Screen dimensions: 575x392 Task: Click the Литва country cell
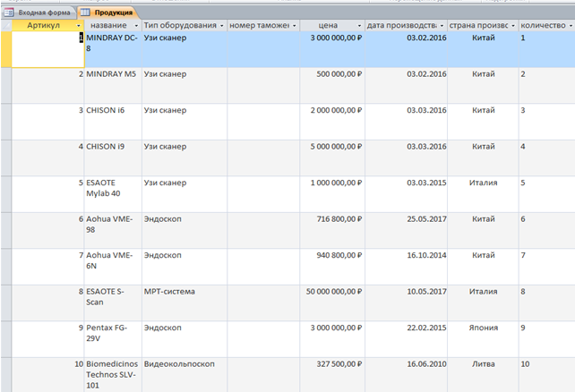(483, 375)
